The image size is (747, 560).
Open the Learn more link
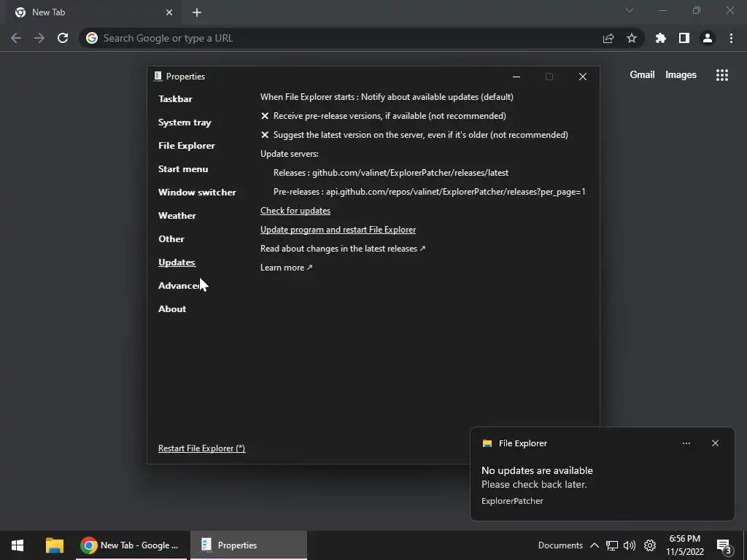286,268
